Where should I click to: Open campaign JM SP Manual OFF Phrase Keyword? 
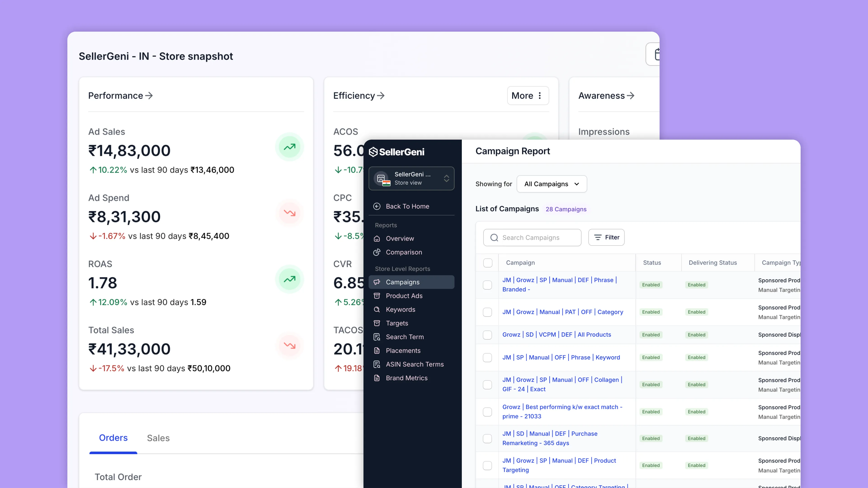561,357
